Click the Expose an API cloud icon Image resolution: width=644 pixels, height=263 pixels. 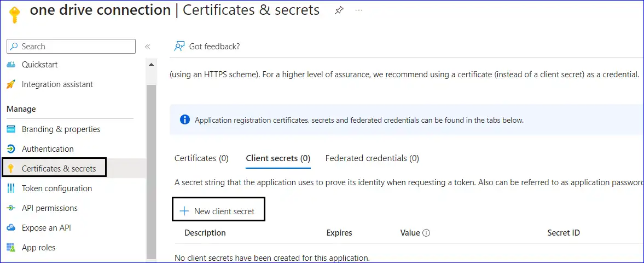click(11, 228)
